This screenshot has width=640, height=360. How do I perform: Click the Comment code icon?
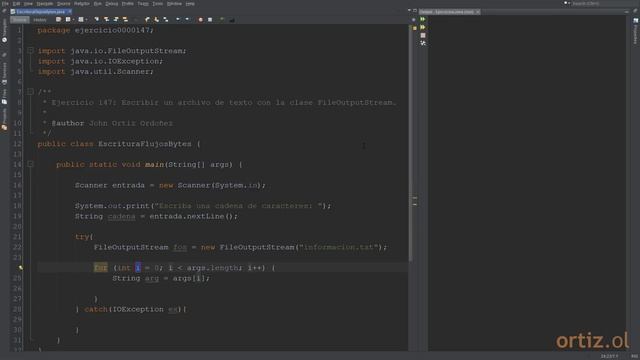(222, 20)
